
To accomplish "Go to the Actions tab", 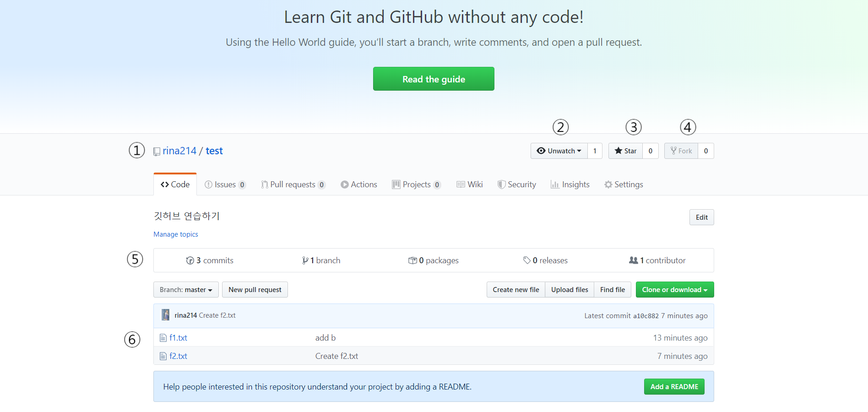I will [359, 184].
